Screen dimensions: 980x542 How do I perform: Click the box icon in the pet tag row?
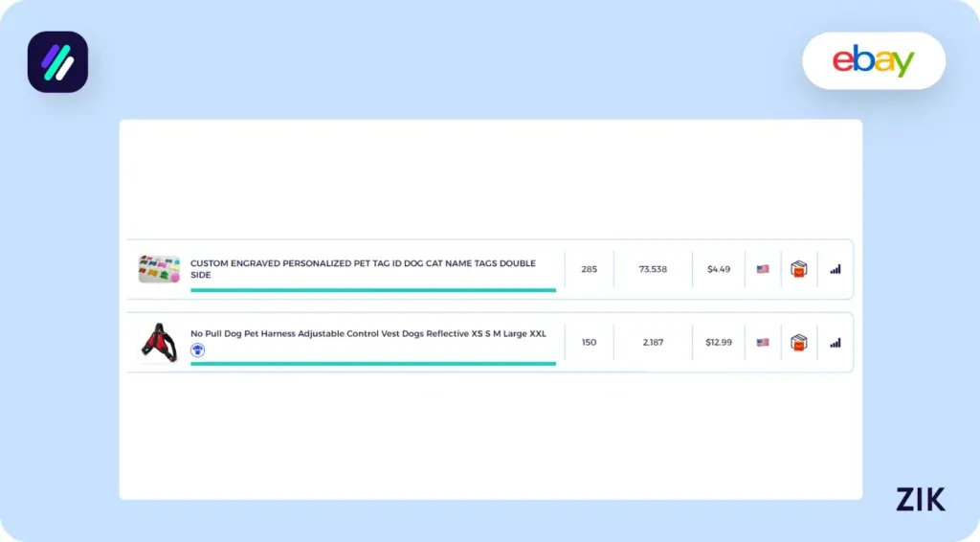pos(798,269)
